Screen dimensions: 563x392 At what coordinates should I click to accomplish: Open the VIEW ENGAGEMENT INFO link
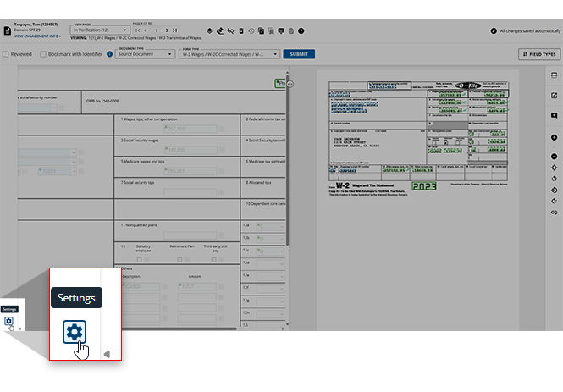pyautogui.click(x=37, y=36)
